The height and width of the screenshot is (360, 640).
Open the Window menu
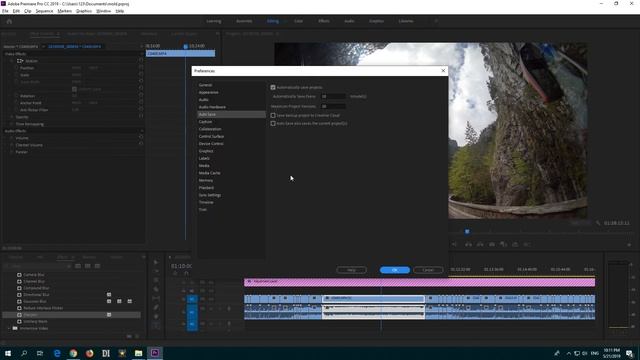pyautogui.click(x=103, y=11)
